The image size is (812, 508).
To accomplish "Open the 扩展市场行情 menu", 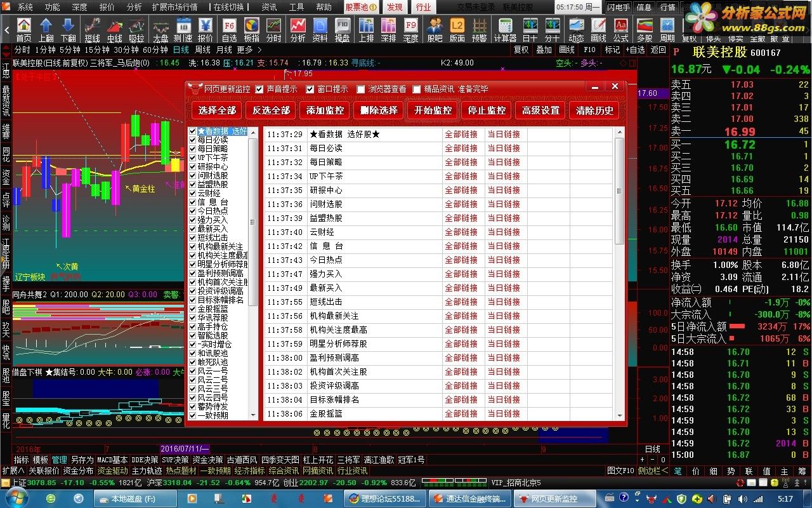I will pyautogui.click(x=175, y=7).
